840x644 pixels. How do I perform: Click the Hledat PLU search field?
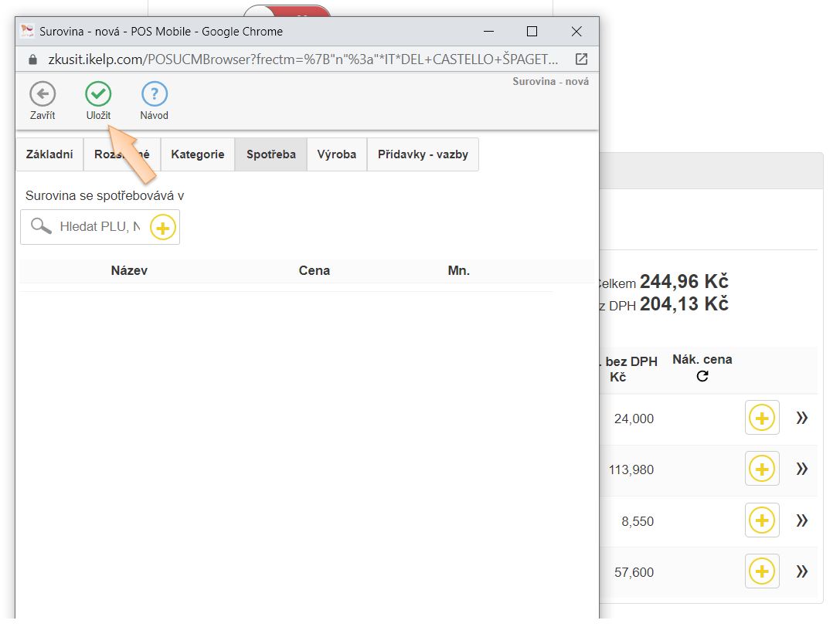click(100, 227)
